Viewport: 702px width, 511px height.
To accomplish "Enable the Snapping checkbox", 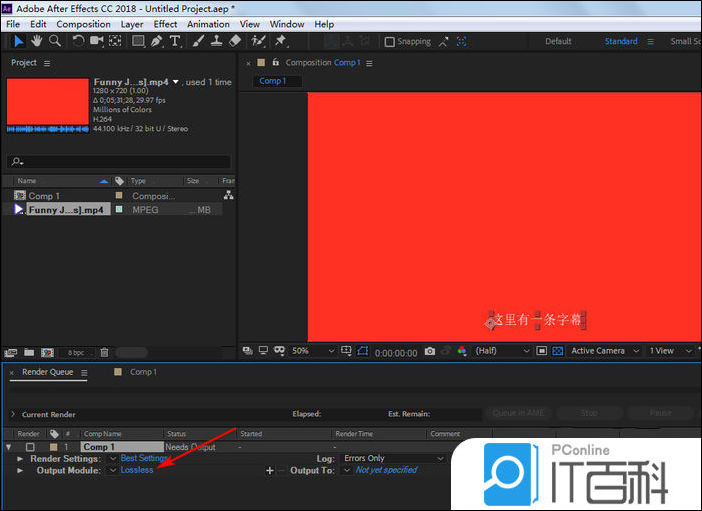I will [x=390, y=42].
